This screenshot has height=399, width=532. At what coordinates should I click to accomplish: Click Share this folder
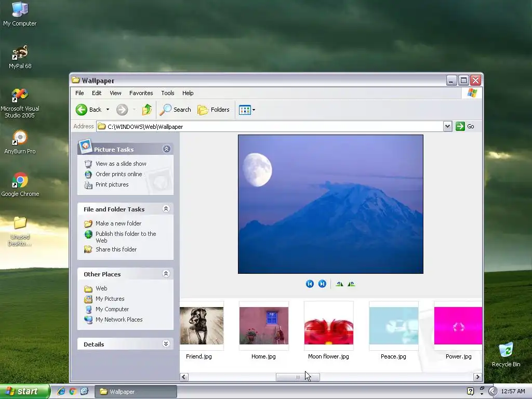point(116,249)
